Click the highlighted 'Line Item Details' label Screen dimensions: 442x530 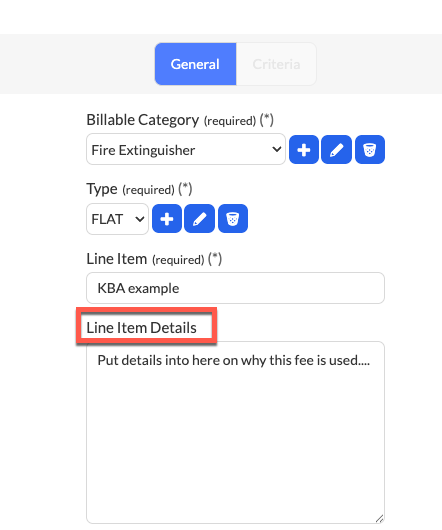[141, 328]
